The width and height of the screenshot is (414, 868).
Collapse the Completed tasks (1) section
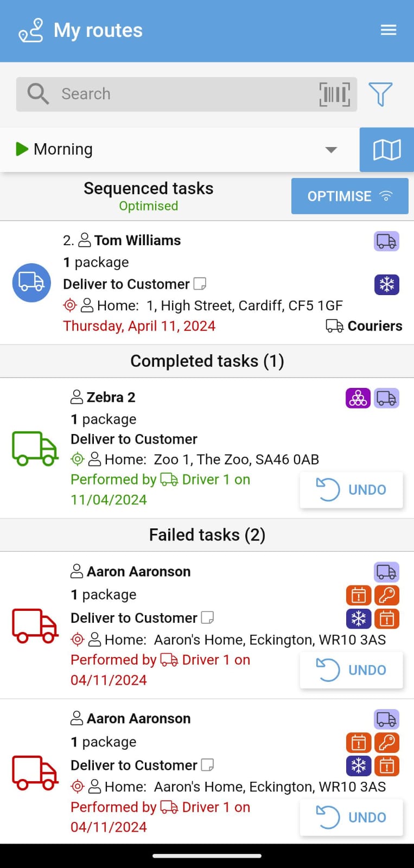point(207,361)
